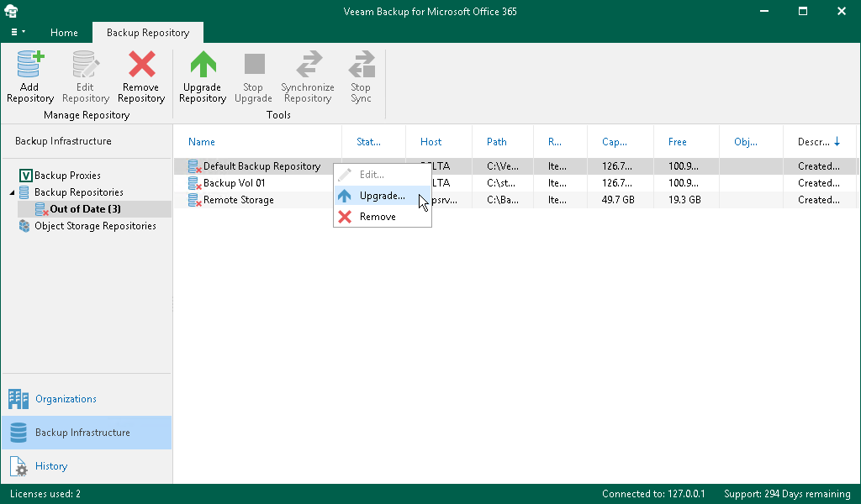The image size is (861, 504).
Task: Click the 49.7 GB capacity cell
Action: [x=618, y=200]
